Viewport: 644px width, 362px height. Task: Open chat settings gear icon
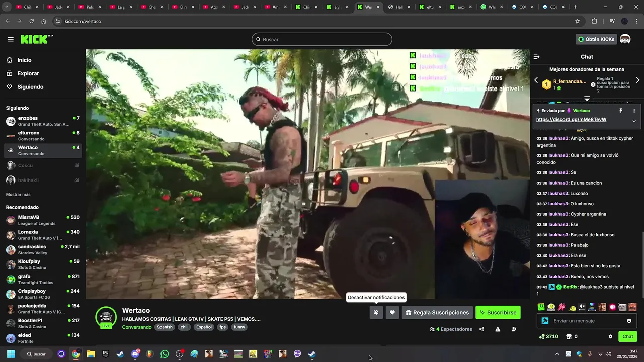610,336
